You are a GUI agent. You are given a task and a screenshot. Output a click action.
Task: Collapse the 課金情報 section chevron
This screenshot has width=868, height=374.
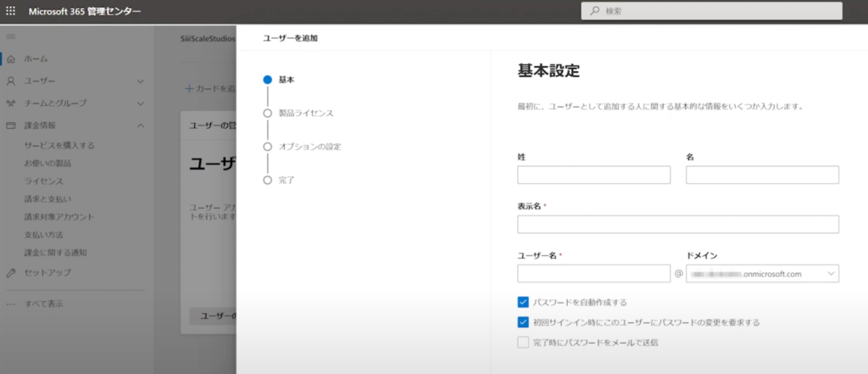pos(141,126)
